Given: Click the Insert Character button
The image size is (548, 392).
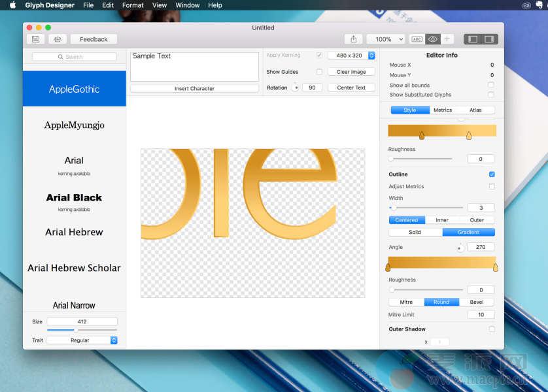Looking at the screenshot, I should coord(194,88).
